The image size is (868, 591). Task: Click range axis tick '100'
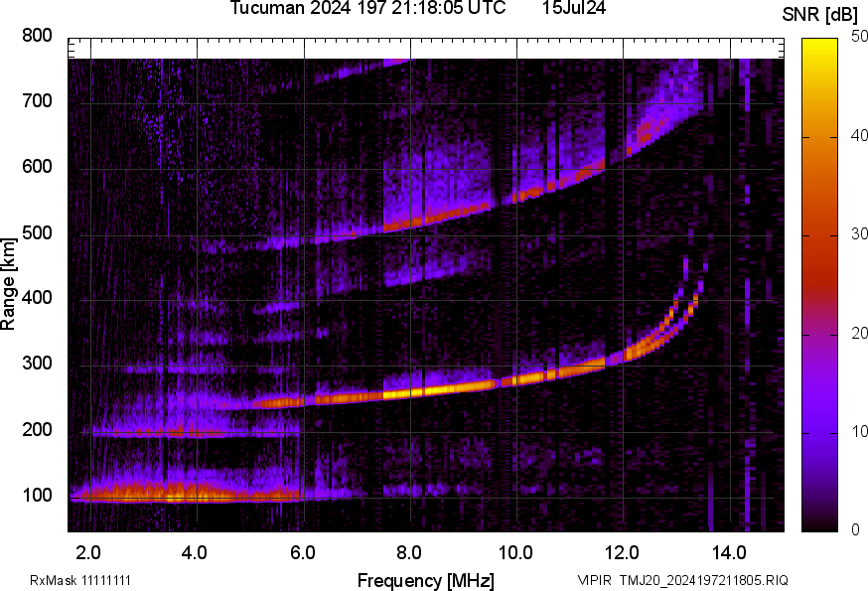(x=37, y=496)
